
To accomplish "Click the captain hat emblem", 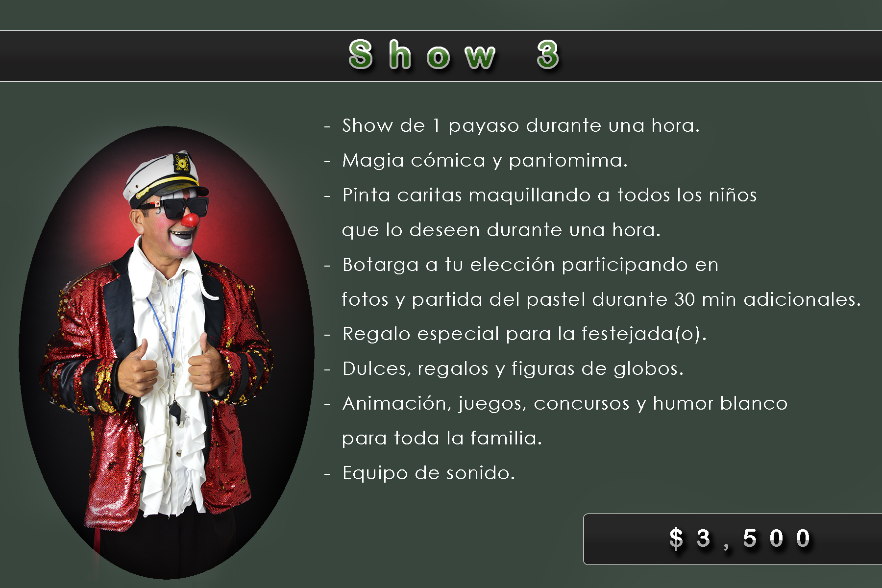I will 182,164.
